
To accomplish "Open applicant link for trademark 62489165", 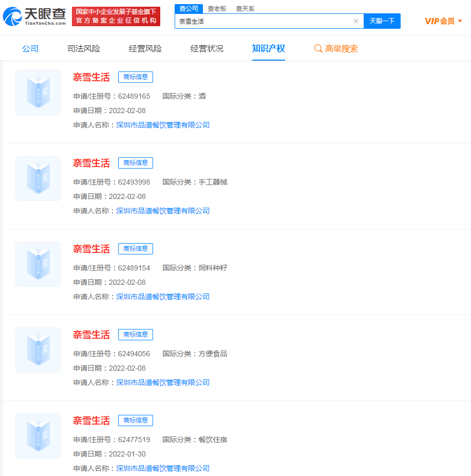I will pyautogui.click(x=163, y=125).
